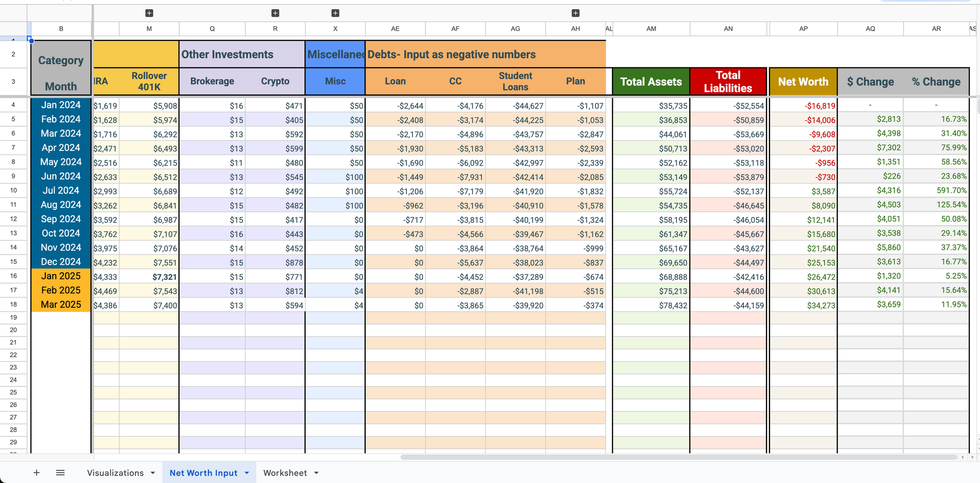Click the Net Worth header cell

[x=803, y=82]
